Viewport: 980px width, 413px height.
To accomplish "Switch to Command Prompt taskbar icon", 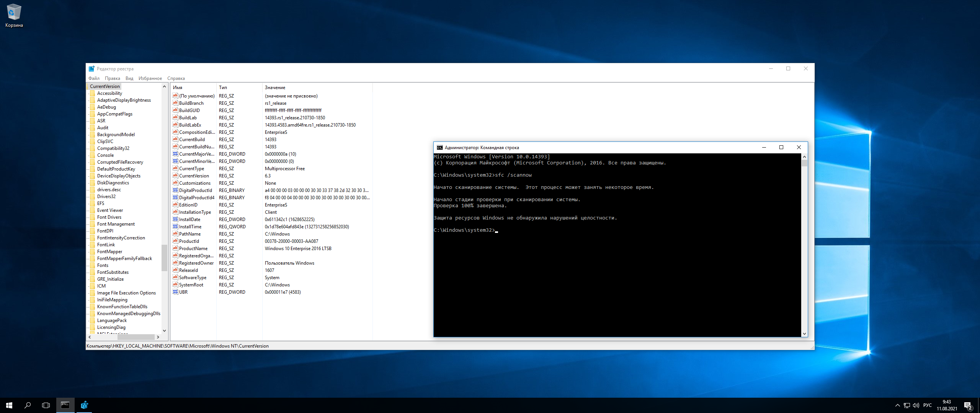I will 65,405.
